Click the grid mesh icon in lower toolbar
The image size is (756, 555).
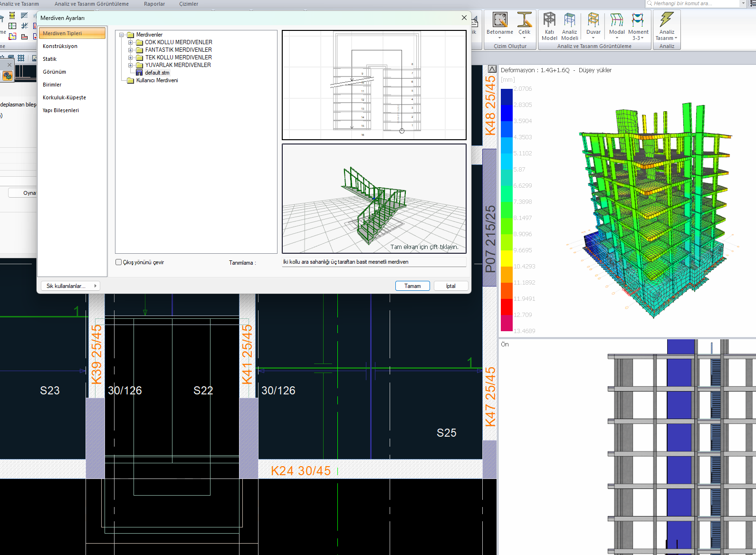[x=21, y=58]
